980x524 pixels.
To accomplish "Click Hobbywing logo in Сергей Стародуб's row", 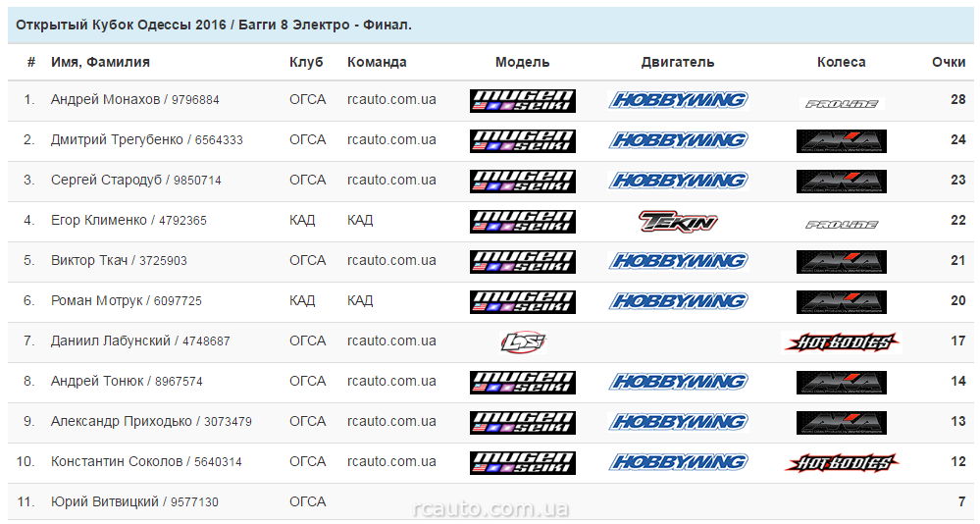I will click(678, 181).
